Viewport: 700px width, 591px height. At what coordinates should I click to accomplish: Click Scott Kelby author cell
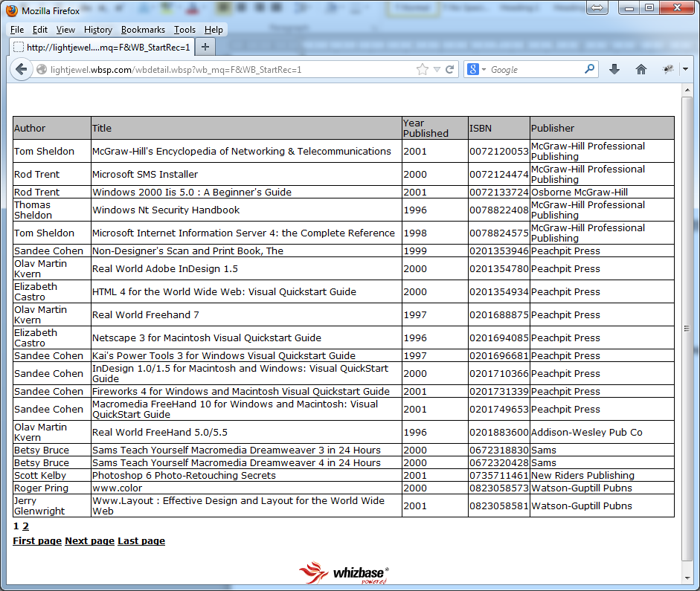(x=52, y=475)
